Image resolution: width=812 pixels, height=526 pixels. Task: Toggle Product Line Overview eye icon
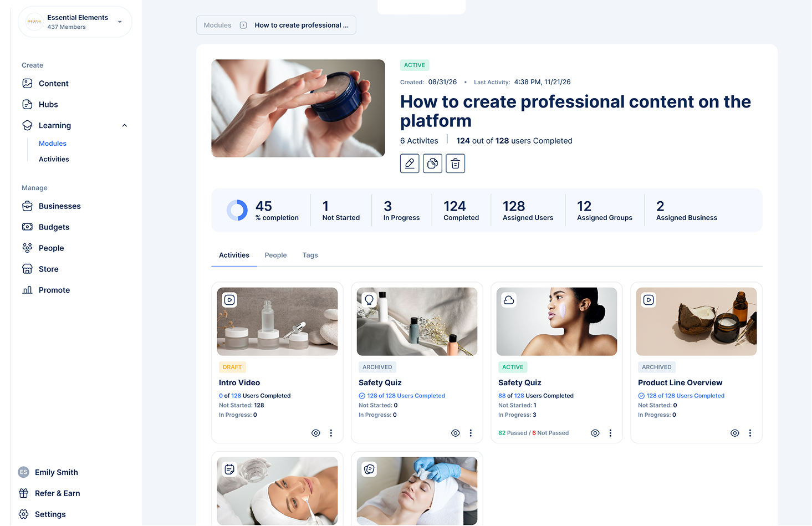coord(734,433)
